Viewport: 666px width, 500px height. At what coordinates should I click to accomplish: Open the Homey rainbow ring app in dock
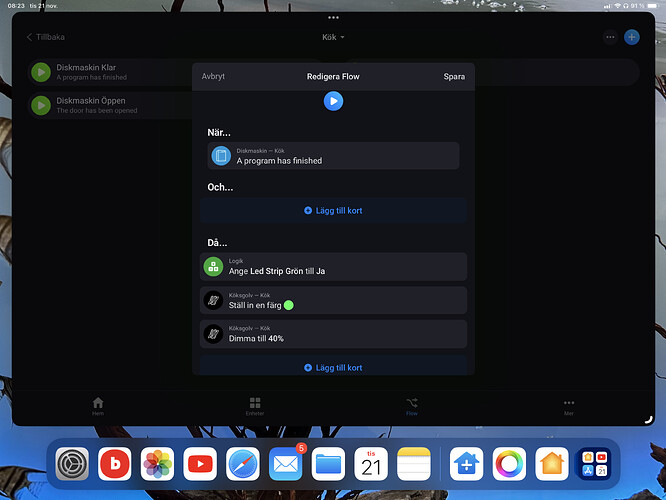(x=509, y=464)
